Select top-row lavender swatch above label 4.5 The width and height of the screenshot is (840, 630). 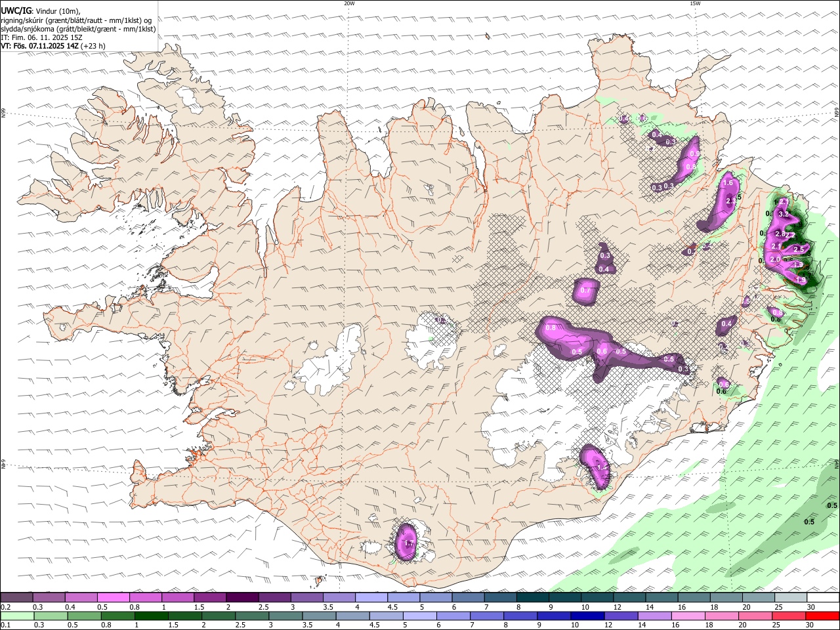(404, 597)
